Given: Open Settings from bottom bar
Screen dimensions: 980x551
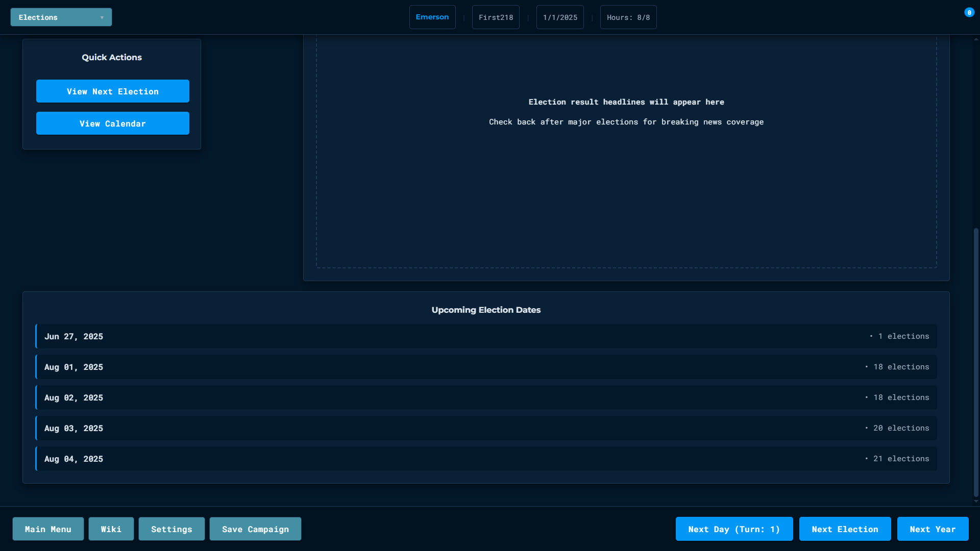Looking at the screenshot, I should coord(171,529).
